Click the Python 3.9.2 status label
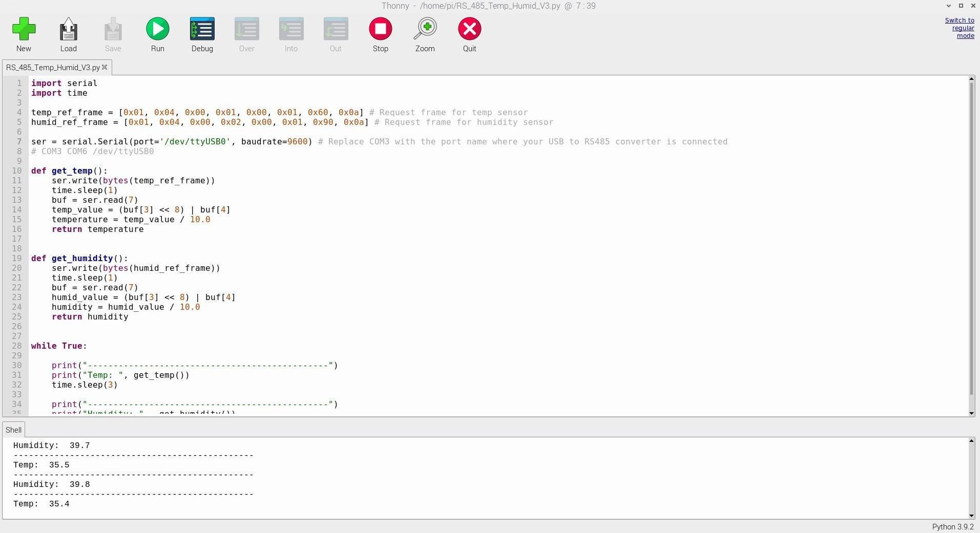Viewport: 980px width, 533px height. click(952, 527)
